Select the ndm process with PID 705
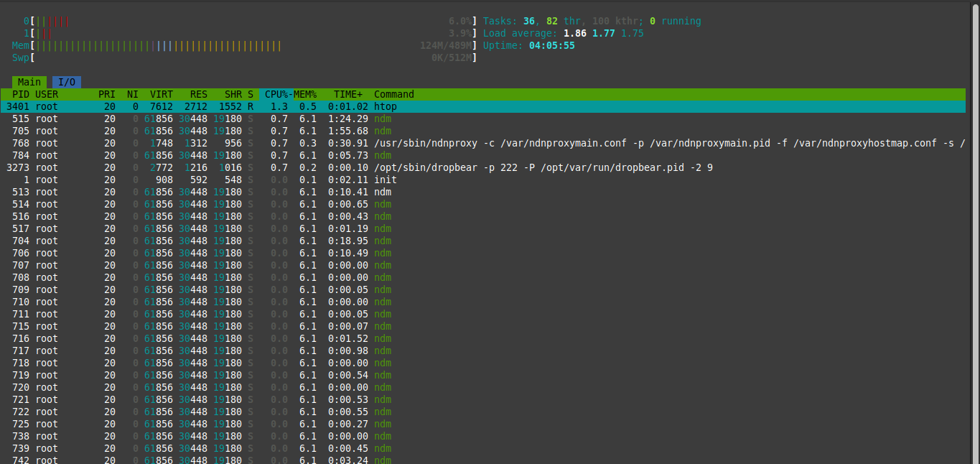 pos(483,131)
